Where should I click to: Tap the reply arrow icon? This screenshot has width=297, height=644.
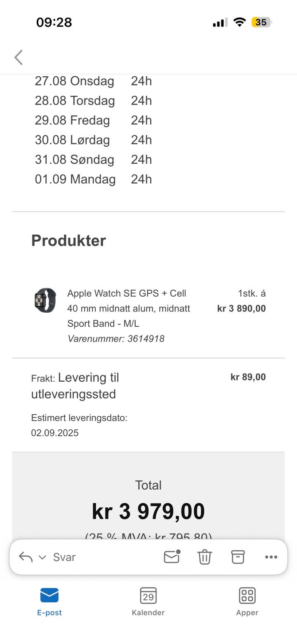click(x=26, y=557)
